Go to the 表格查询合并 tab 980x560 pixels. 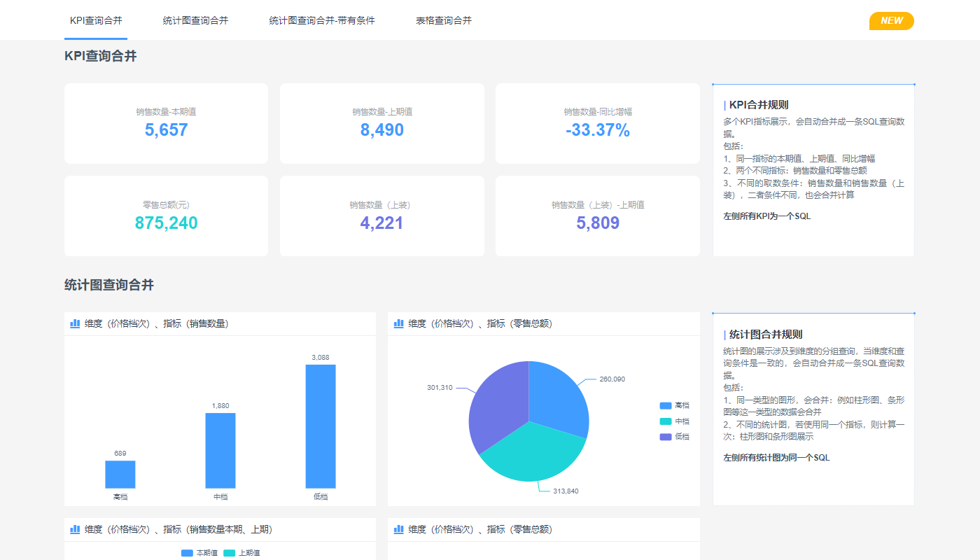point(444,20)
